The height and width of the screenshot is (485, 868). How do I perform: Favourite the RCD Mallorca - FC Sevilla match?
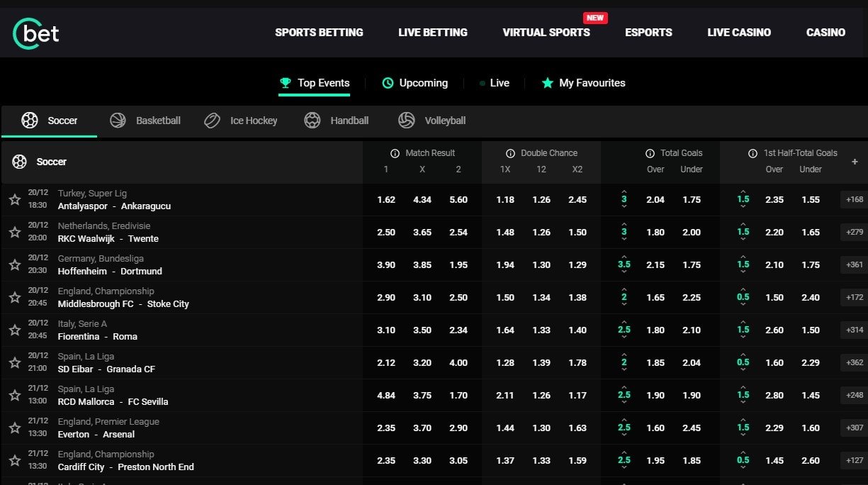[15, 396]
